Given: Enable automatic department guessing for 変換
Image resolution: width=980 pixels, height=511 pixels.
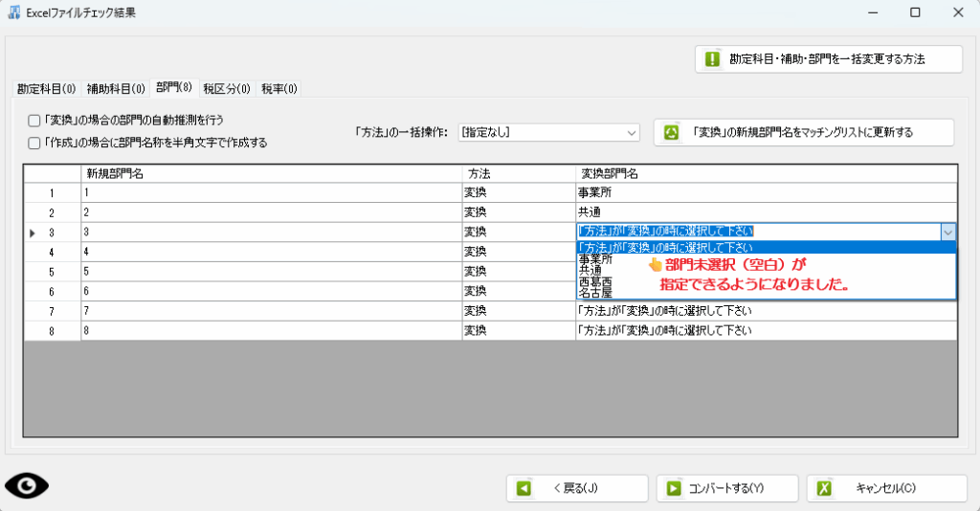Looking at the screenshot, I should point(34,121).
